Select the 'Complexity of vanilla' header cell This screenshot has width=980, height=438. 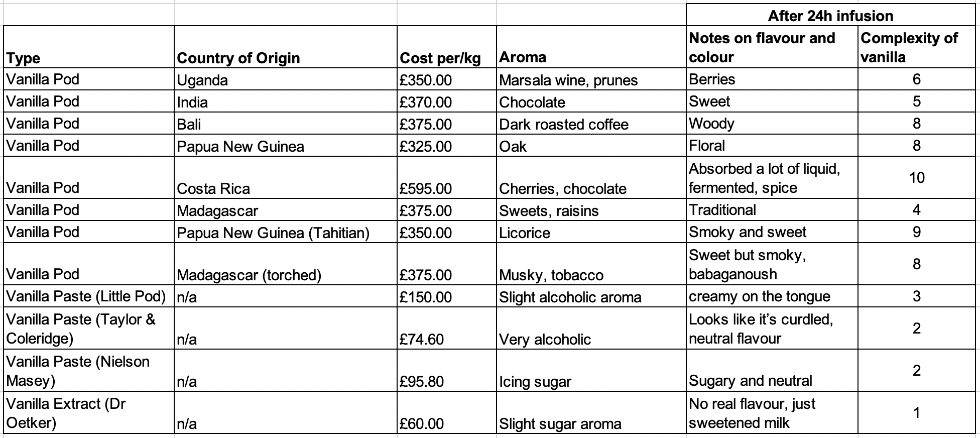[x=916, y=47]
